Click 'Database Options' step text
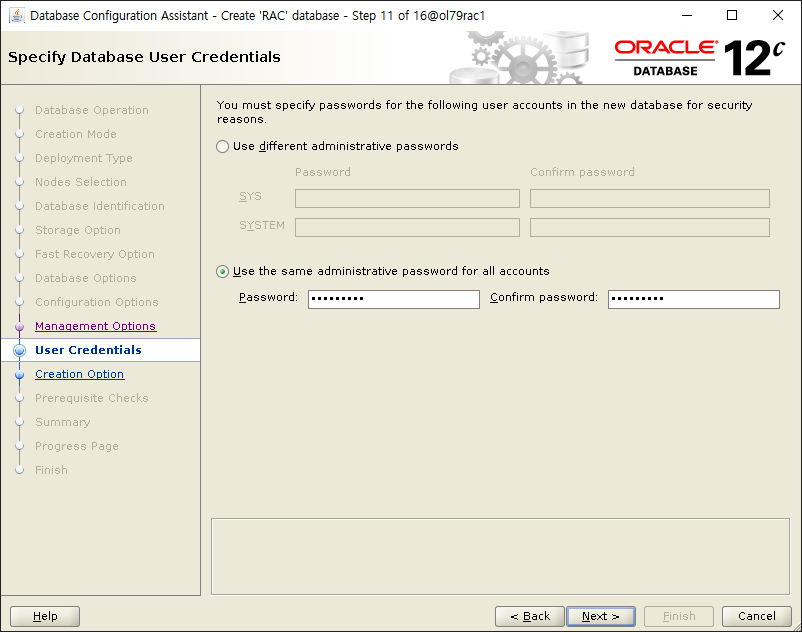The image size is (802, 632). tap(85, 279)
